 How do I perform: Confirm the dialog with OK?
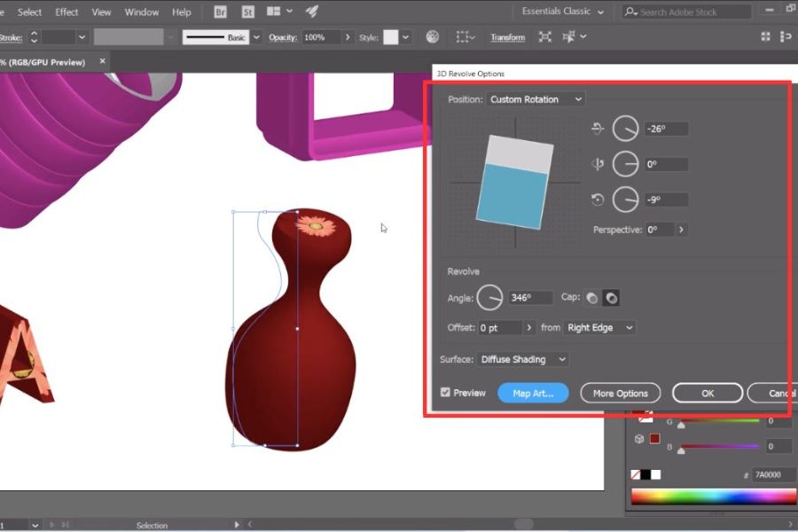707,393
